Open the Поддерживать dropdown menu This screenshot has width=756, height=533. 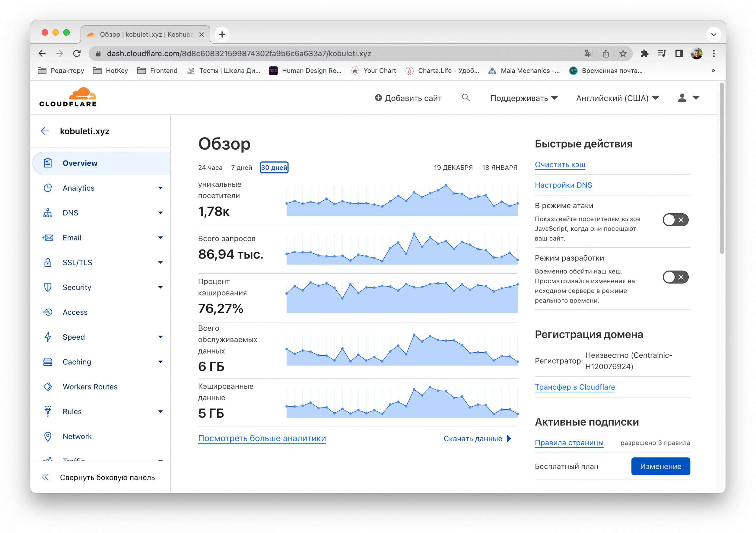524,98
